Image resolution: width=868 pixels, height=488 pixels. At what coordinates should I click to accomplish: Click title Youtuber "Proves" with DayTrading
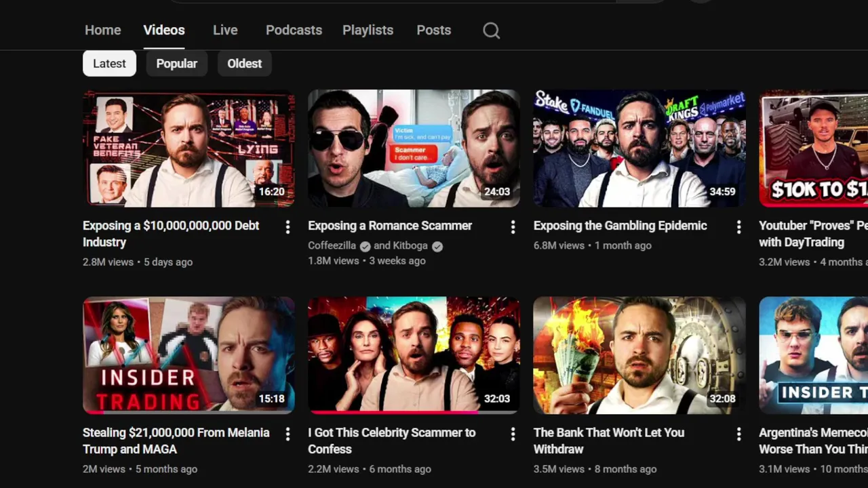click(813, 234)
